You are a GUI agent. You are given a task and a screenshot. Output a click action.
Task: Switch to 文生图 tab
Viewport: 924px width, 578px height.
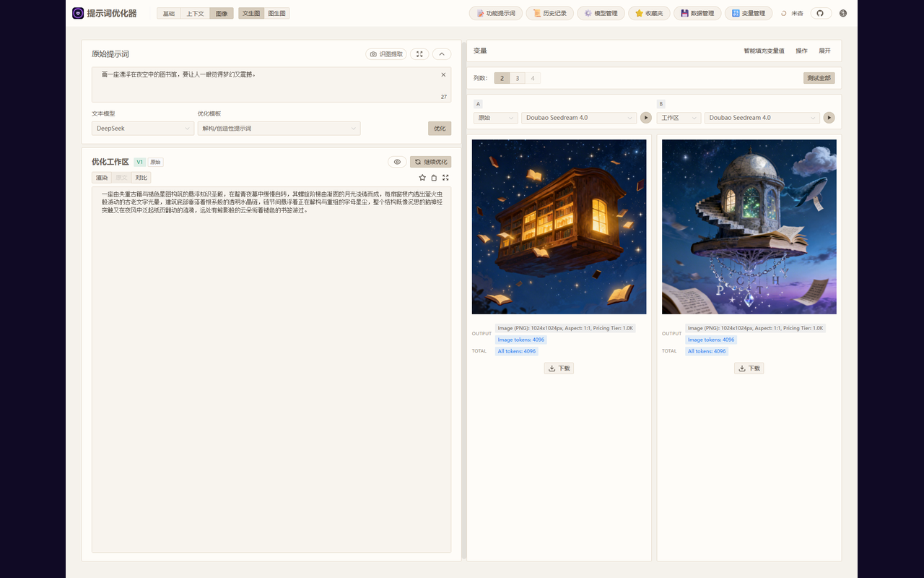tap(251, 13)
